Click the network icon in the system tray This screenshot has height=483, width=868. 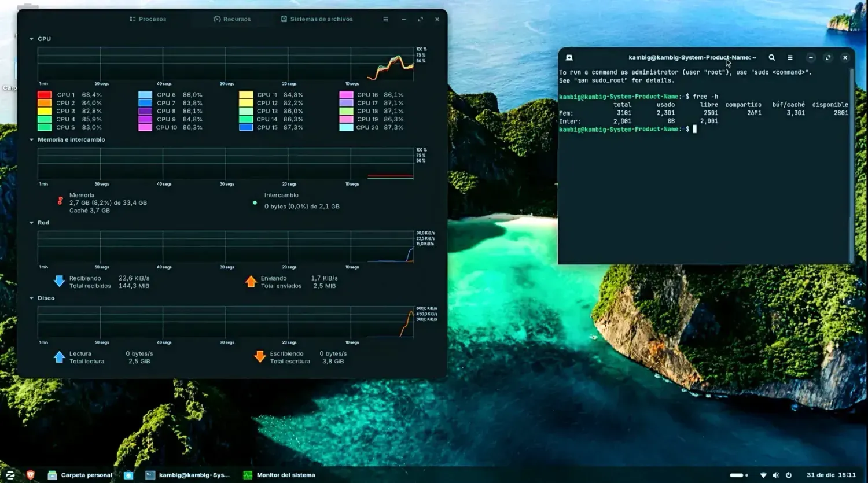[x=763, y=474]
